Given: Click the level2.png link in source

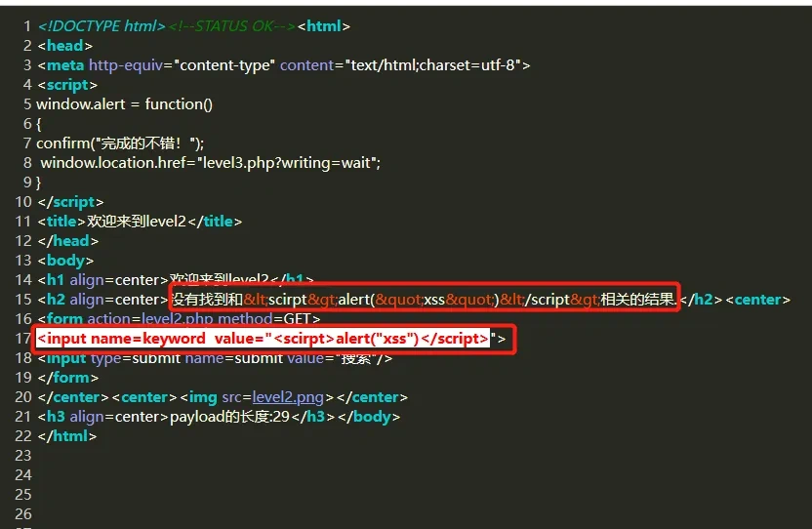Looking at the screenshot, I should click(288, 397).
